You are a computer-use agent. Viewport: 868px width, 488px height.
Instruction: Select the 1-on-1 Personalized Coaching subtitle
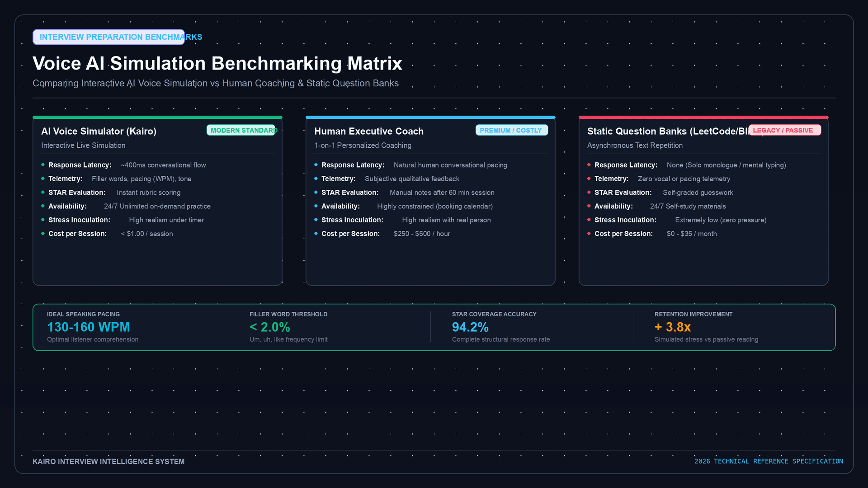[x=363, y=145]
